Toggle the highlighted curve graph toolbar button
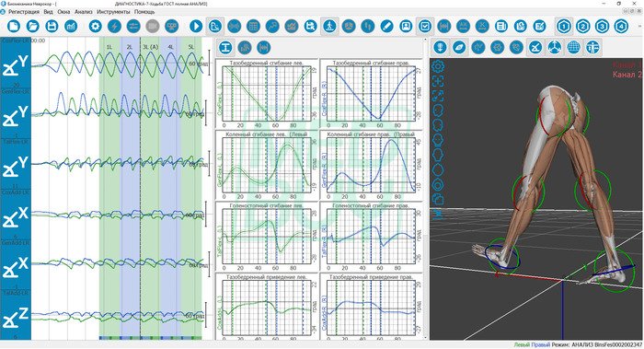The image size is (644, 349). coord(214,27)
